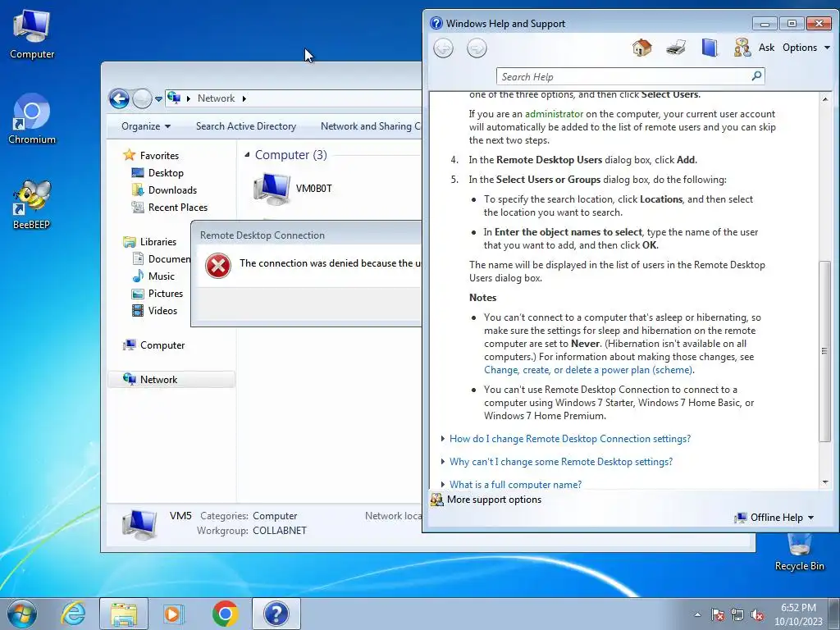
Task: Open Windows Media Player from taskbar
Action: [174, 614]
